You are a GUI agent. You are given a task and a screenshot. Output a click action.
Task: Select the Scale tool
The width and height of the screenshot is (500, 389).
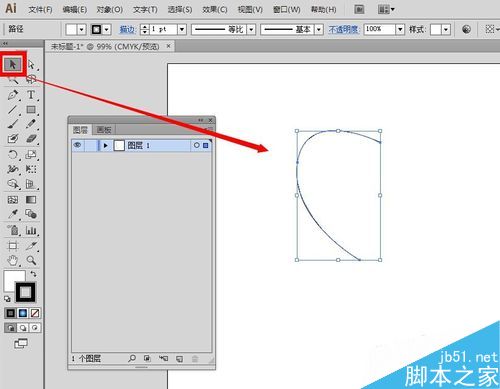31,155
